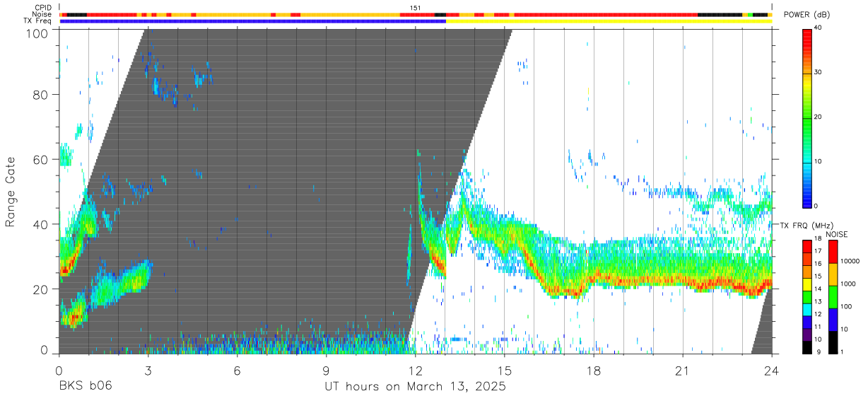Click the 3 tick on UT hours axis
The height and width of the screenshot is (401, 868).
tap(148, 370)
